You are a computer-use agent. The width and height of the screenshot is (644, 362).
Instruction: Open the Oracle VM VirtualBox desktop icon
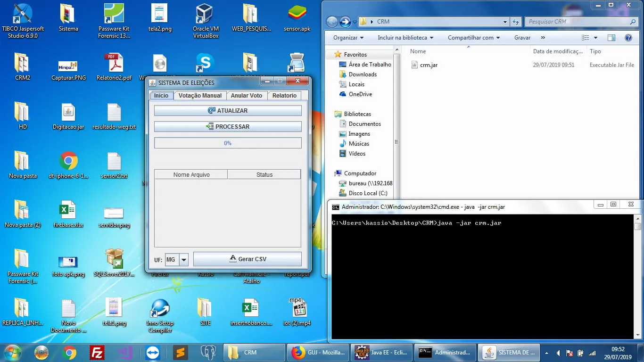[205, 14]
